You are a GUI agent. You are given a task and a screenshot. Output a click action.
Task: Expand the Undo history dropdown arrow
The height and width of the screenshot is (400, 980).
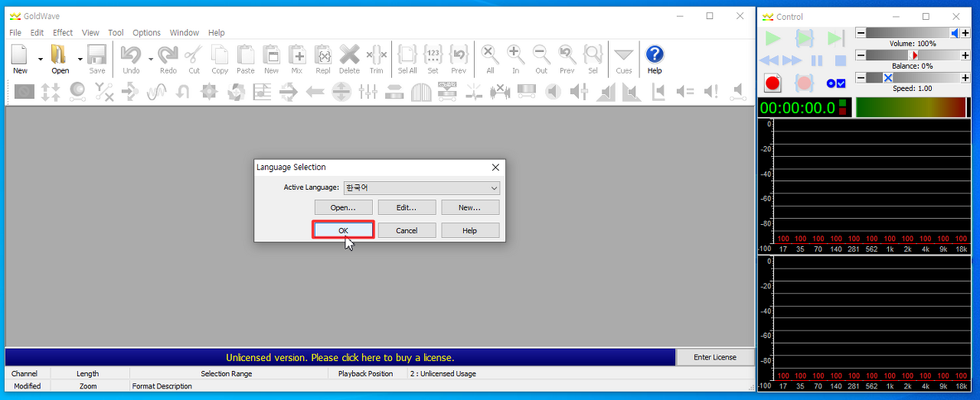coord(151,58)
